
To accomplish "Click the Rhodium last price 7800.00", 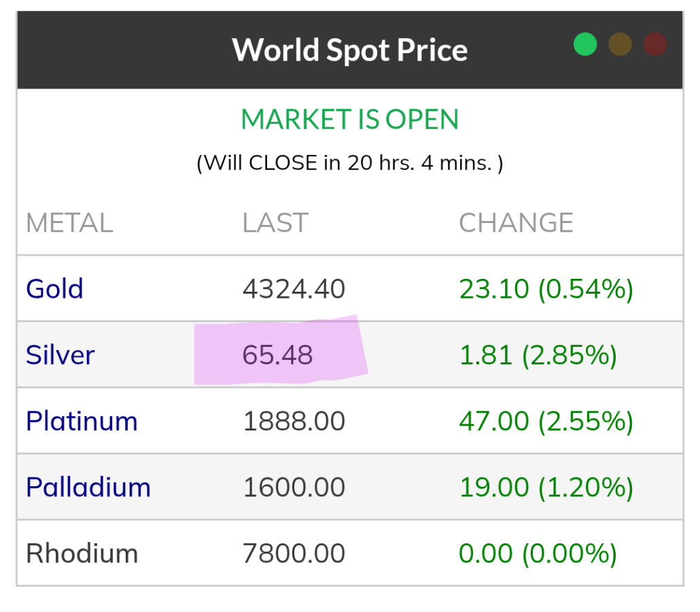I will [294, 554].
